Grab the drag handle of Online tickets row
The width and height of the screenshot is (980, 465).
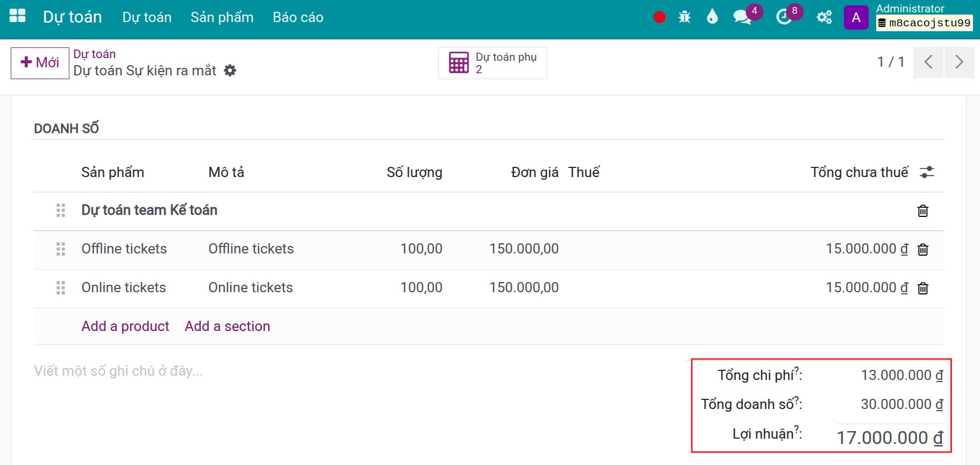coord(61,288)
